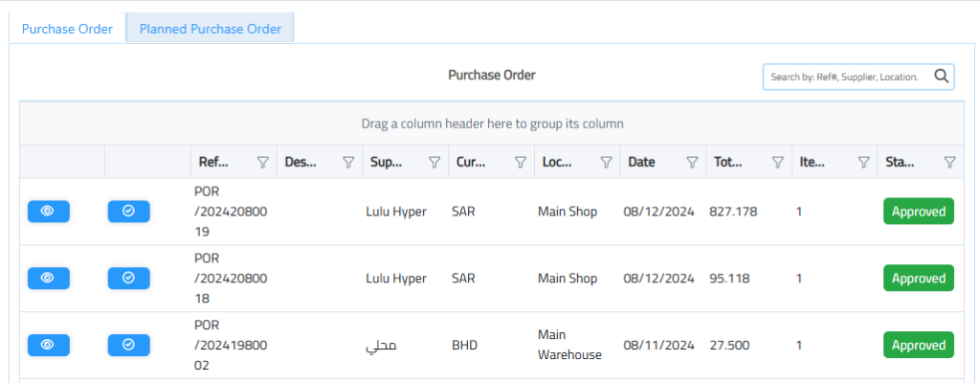Click check icon for 95.118 order
980x383 pixels.
click(128, 279)
